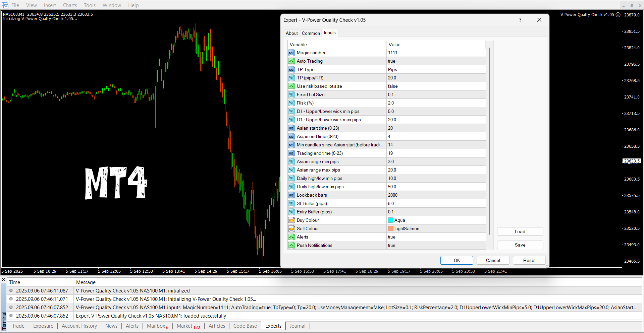
Task: Edit the Lookback bars value 2000
Action: [x=436, y=195]
